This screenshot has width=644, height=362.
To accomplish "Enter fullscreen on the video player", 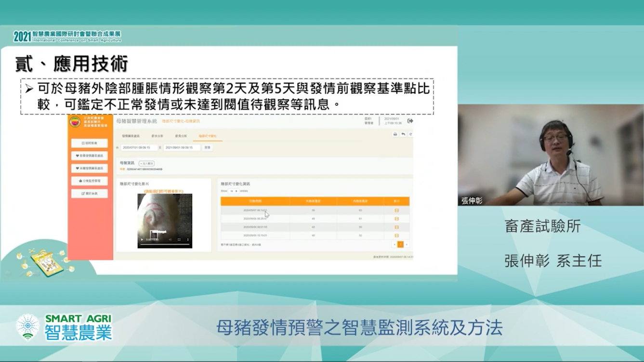I will click(179, 239).
